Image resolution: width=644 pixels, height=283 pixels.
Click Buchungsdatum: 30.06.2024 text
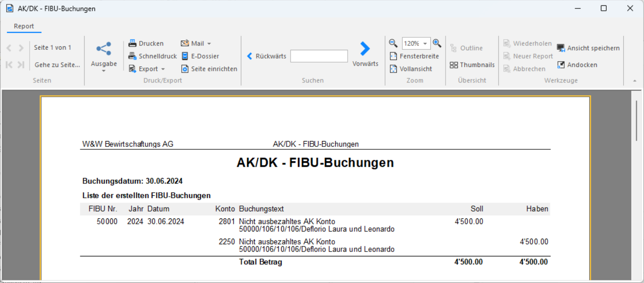click(x=132, y=181)
